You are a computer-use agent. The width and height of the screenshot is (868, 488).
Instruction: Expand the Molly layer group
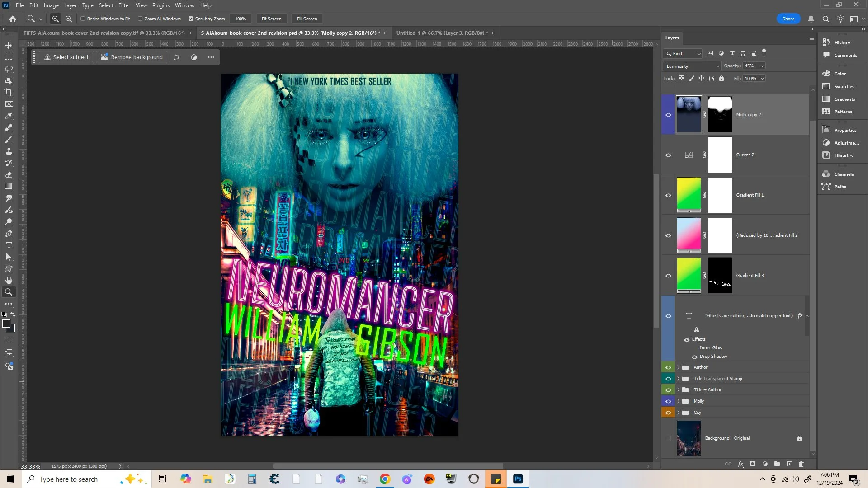coord(678,401)
